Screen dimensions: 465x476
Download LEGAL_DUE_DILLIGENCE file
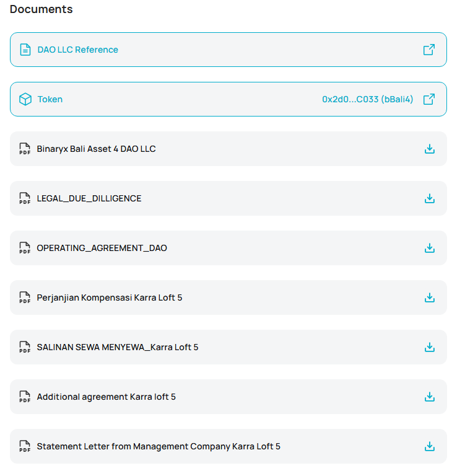point(430,198)
